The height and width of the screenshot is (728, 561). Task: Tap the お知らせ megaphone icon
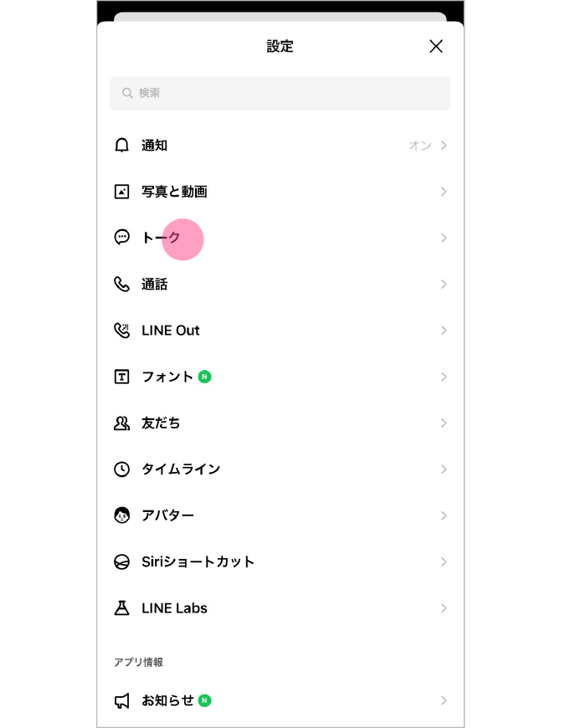(x=122, y=700)
